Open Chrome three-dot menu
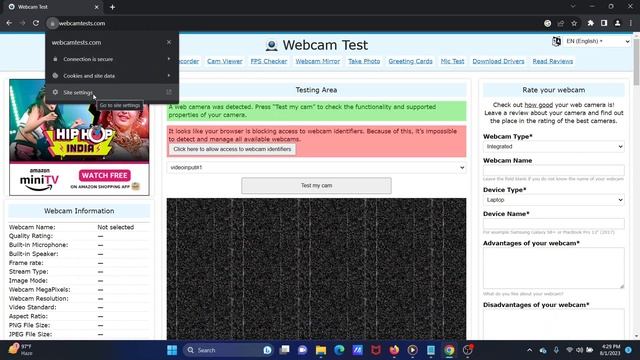Image resolution: width=640 pixels, height=360 pixels. tap(631, 23)
